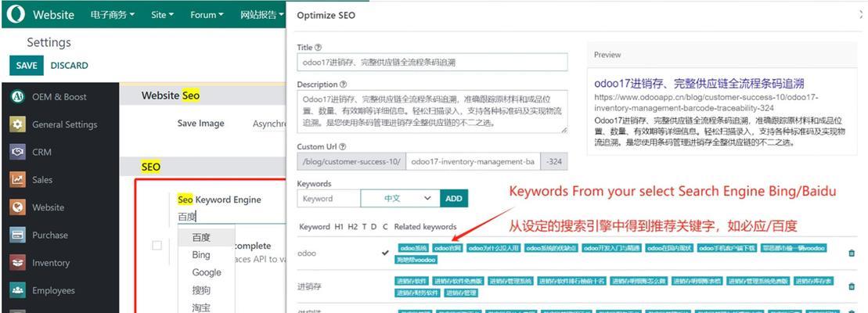Select related keyword tag 进销存软件免费版
Image resolution: width=868 pixels, height=313 pixels.
click(x=459, y=282)
